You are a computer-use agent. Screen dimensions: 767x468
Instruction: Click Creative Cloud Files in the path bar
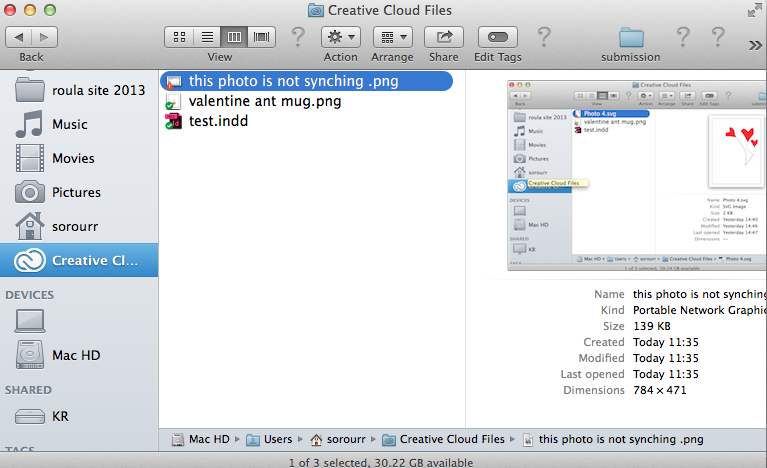443,439
